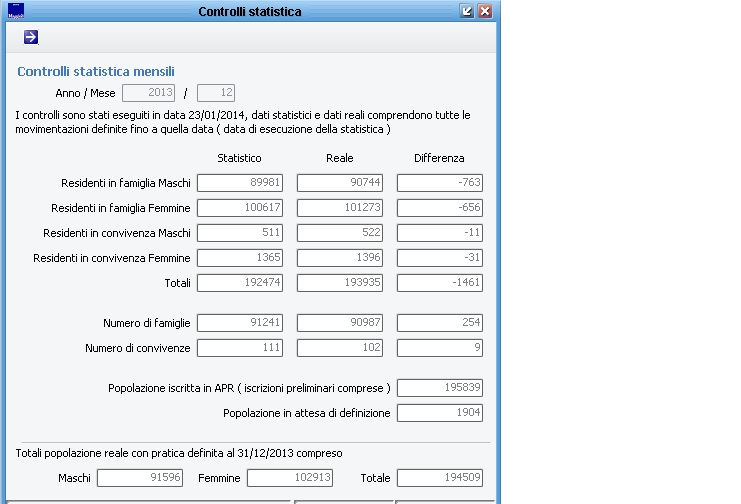This screenshot has height=504, width=741.
Task: Click the blue arrow icon in the toolbar
Action: (31, 37)
